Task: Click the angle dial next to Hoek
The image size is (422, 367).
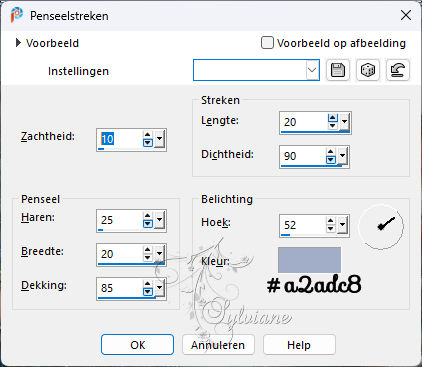Action: tap(381, 226)
